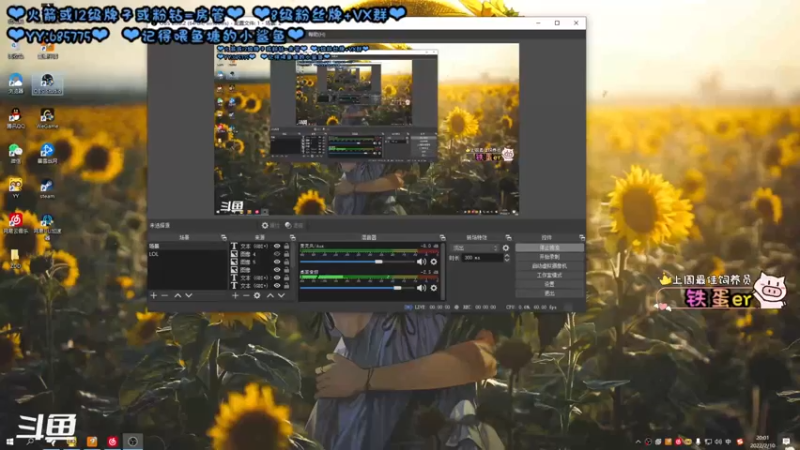Click the 退出 button
The width and height of the screenshot is (800, 450).
point(549,293)
